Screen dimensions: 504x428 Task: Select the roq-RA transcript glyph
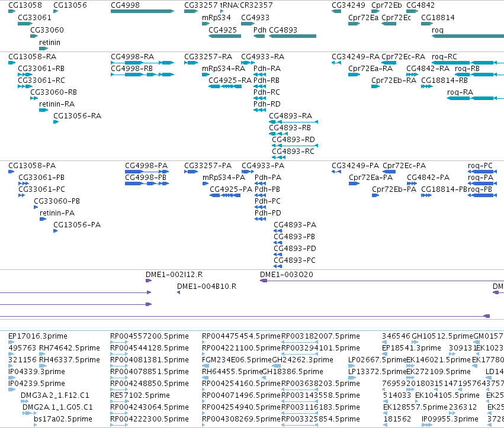pos(476,98)
